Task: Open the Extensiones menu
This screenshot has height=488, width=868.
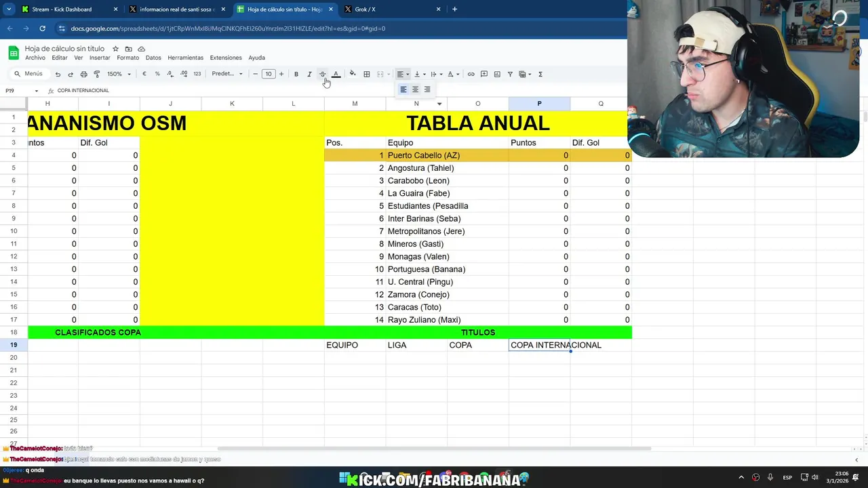Action: [x=226, y=58]
